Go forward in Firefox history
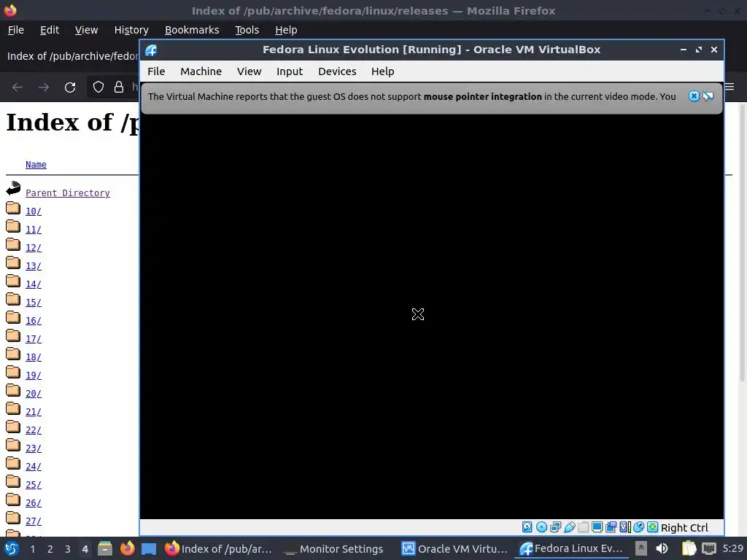 point(44,87)
